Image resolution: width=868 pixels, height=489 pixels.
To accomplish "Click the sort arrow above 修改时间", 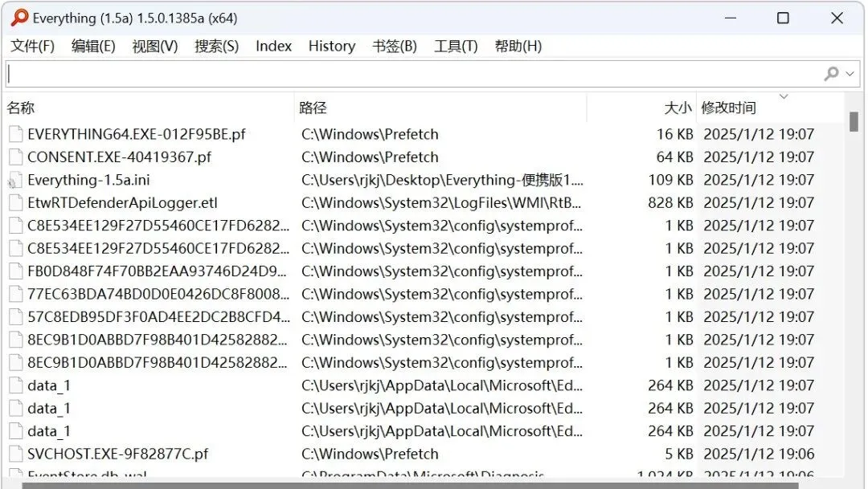I will (784, 97).
